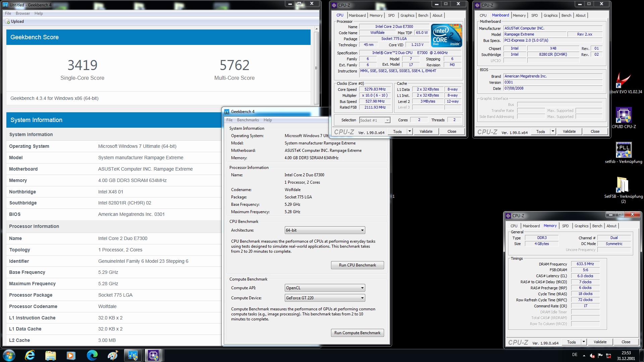The width and height of the screenshot is (644, 362).
Task: Click the Rampage Extreme model field
Action: tap(535, 34)
